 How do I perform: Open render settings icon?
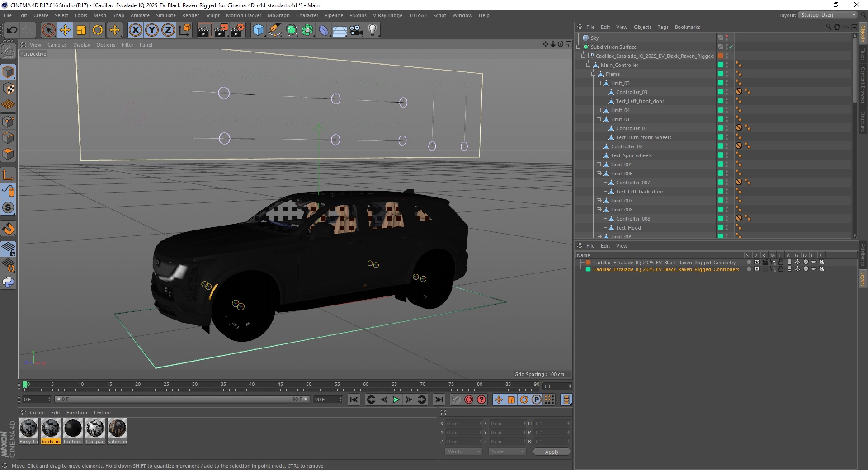coord(238,30)
